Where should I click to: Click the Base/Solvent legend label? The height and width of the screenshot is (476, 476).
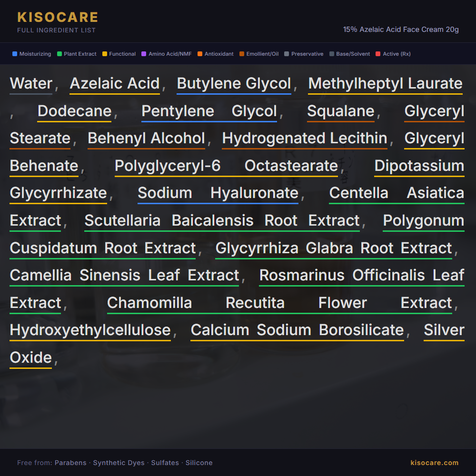[x=353, y=54]
